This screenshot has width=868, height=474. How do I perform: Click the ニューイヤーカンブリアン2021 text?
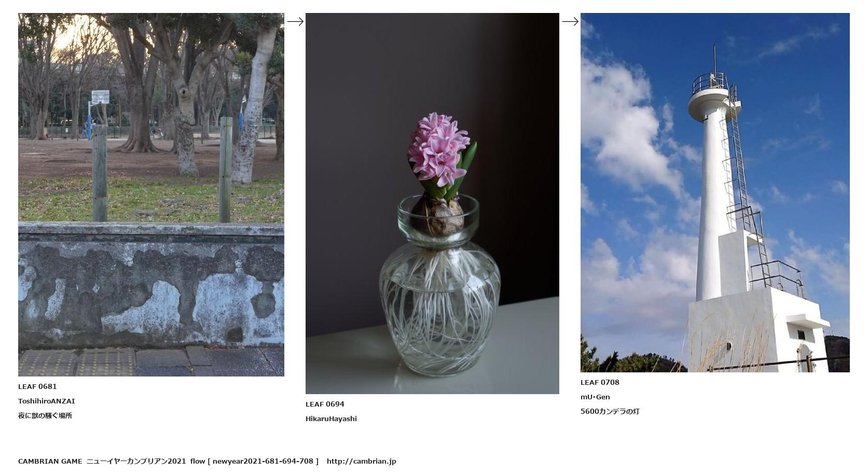136,461
